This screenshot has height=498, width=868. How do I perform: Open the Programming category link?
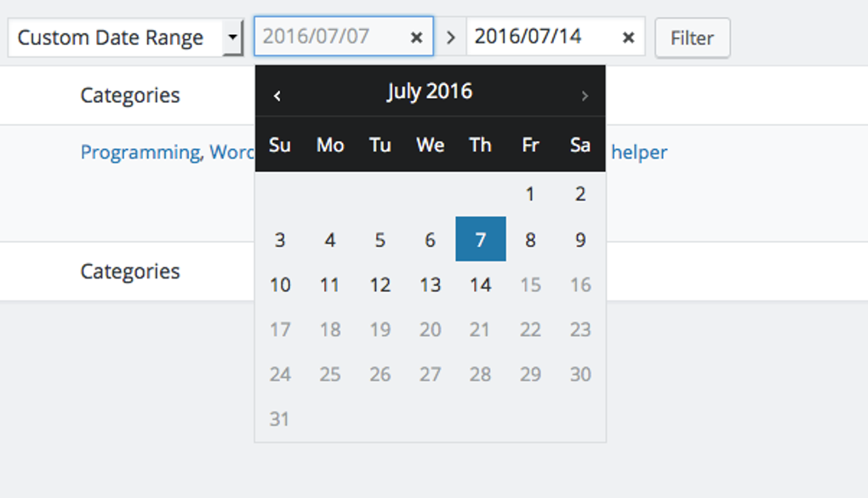point(136,152)
